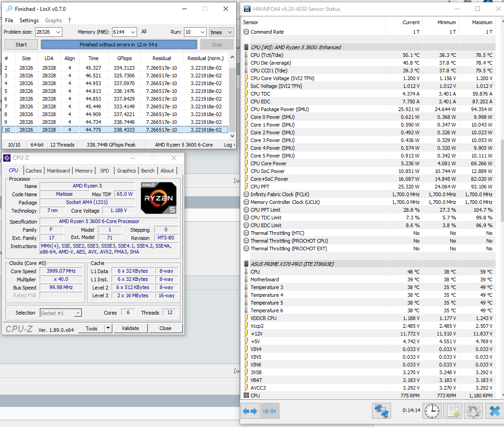This screenshot has height=427, width=504.
Task: Click LinX results table scroll down arrow
Action: 232,136
